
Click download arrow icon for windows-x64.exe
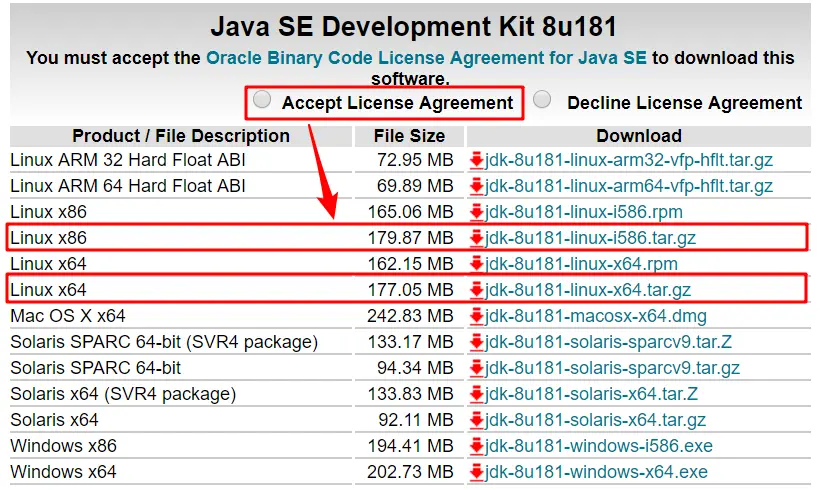477,472
